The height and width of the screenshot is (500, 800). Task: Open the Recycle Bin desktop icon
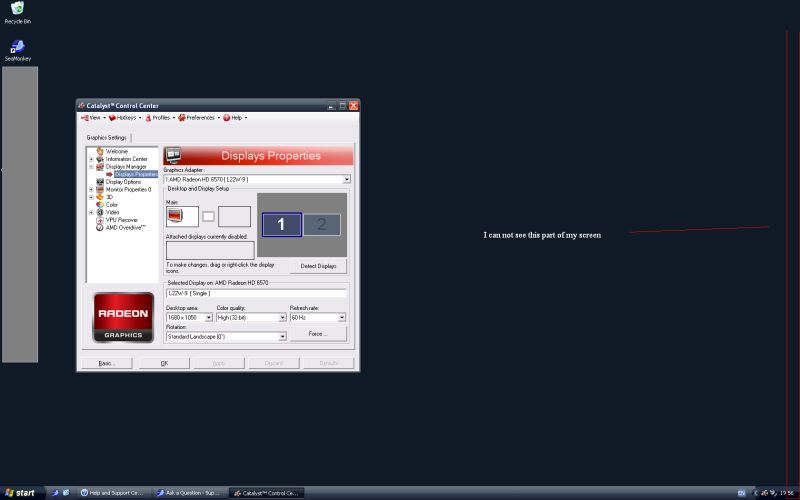tap(17, 12)
